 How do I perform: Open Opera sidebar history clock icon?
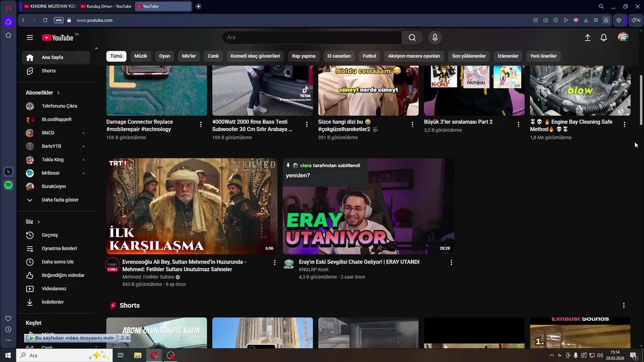[8, 329]
